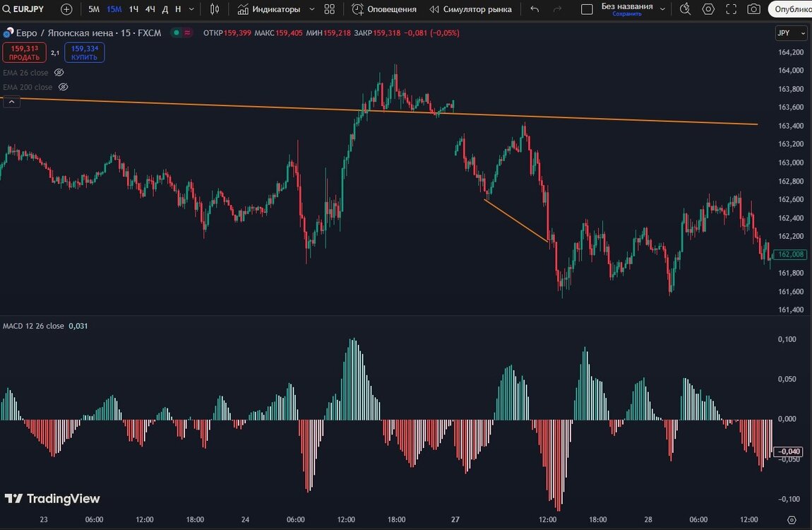Take snapshot with camera icon
This screenshot has width=812, height=530.
[753, 8]
